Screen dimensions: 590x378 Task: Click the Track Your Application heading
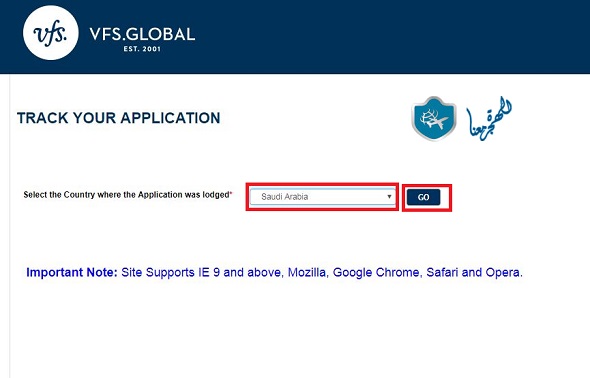click(119, 118)
